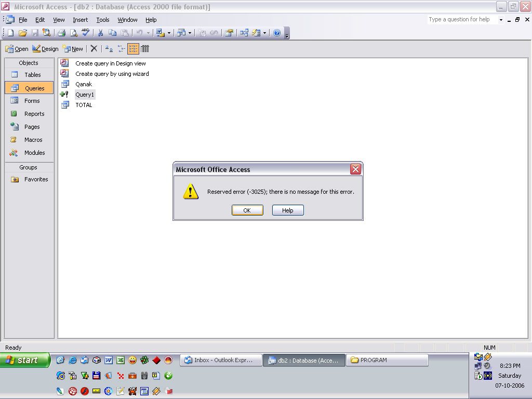This screenshot has width=532, height=399.
Task: Open the Window menu
Action: (x=128, y=20)
